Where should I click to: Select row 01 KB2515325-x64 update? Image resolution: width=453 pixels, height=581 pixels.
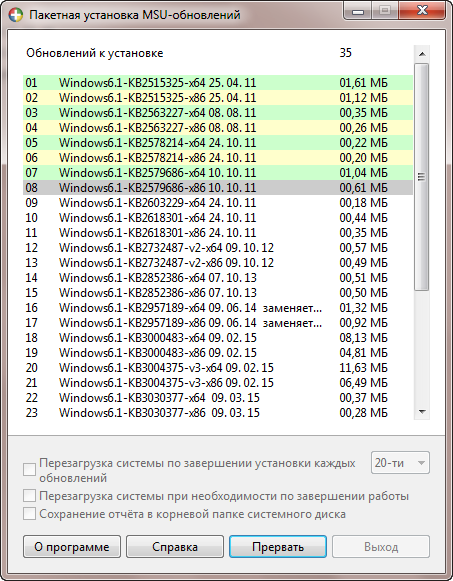[x=218, y=83]
